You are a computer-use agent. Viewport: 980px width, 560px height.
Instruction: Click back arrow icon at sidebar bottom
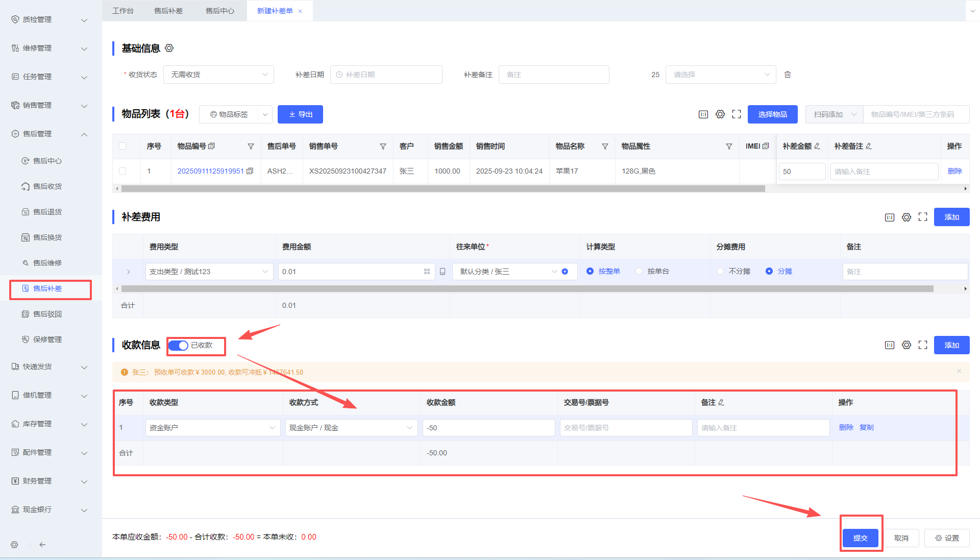point(42,545)
